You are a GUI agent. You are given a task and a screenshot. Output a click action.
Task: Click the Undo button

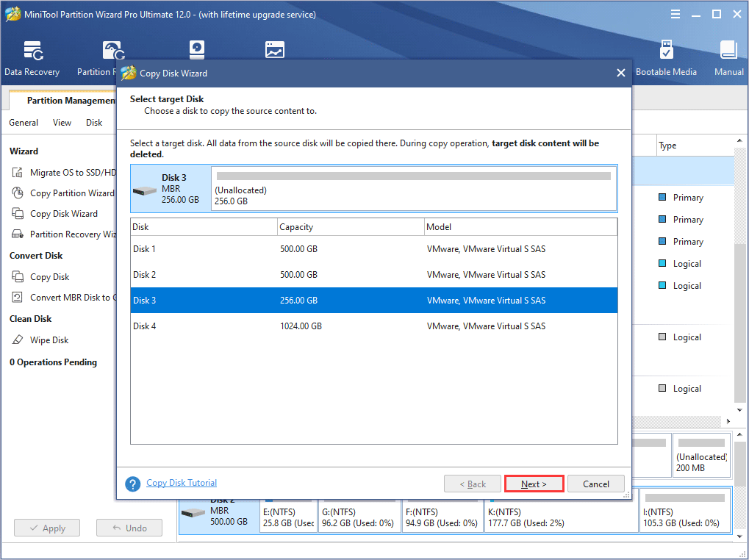tap(129, 528)
